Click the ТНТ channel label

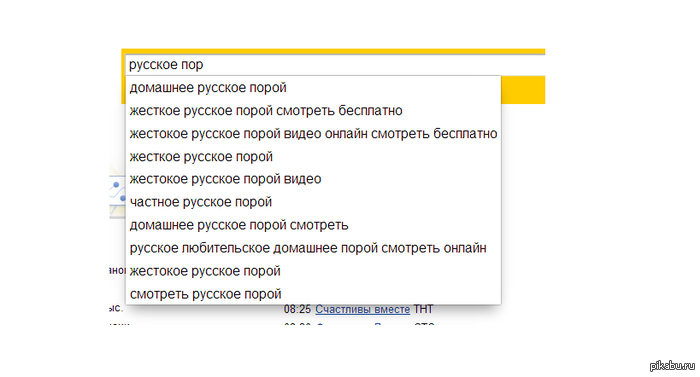tap(423, 309)
